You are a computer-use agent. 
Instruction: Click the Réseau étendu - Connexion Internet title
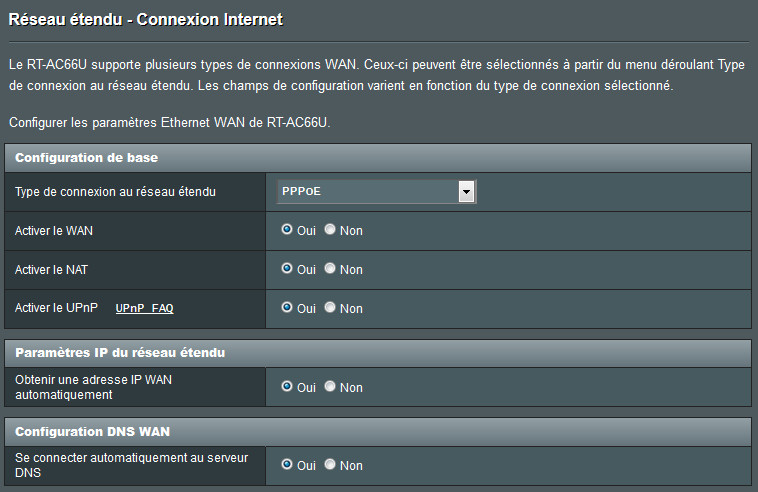[x=145, y=19]
